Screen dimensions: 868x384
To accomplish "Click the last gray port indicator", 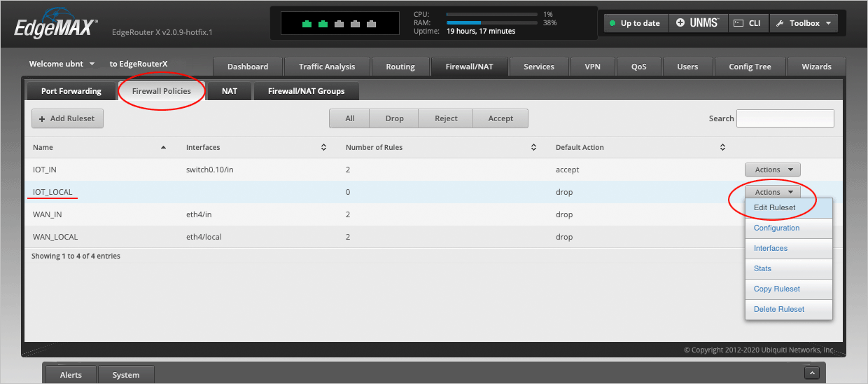I will 371,24.
